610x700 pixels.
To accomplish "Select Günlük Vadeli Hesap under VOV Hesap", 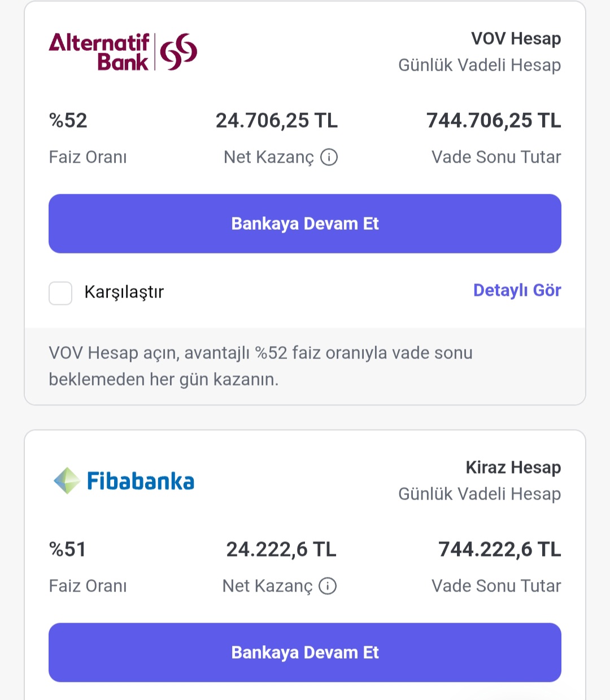I will (480, 65).
